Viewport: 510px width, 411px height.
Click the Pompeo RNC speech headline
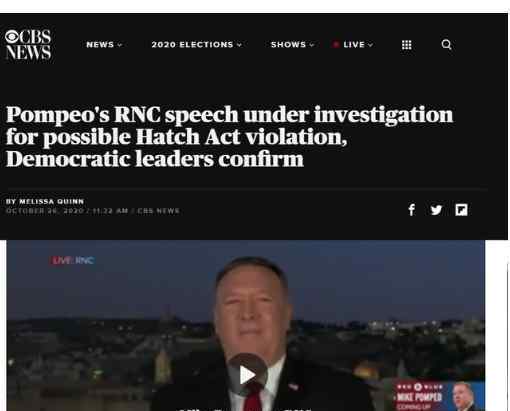click(x=229, y=137)
